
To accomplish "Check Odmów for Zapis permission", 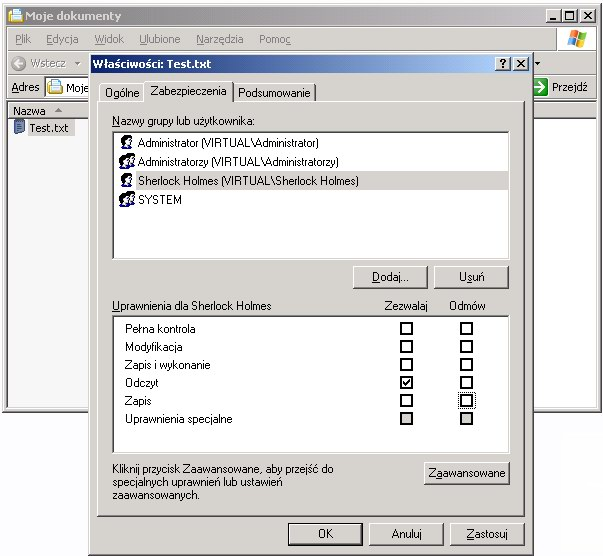I will coord(466,401).
